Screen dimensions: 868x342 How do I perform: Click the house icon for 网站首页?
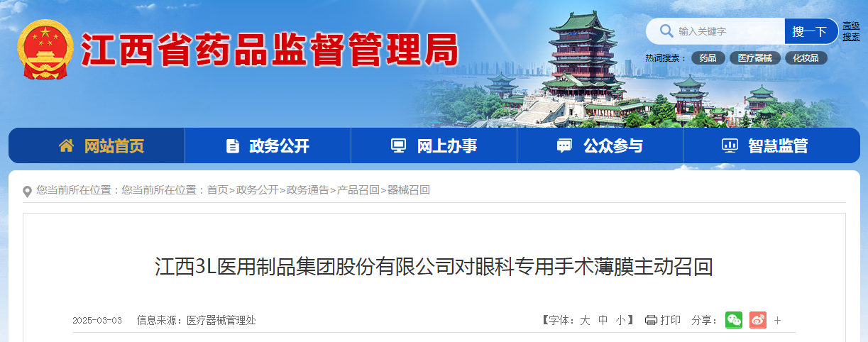click(66, 145)
